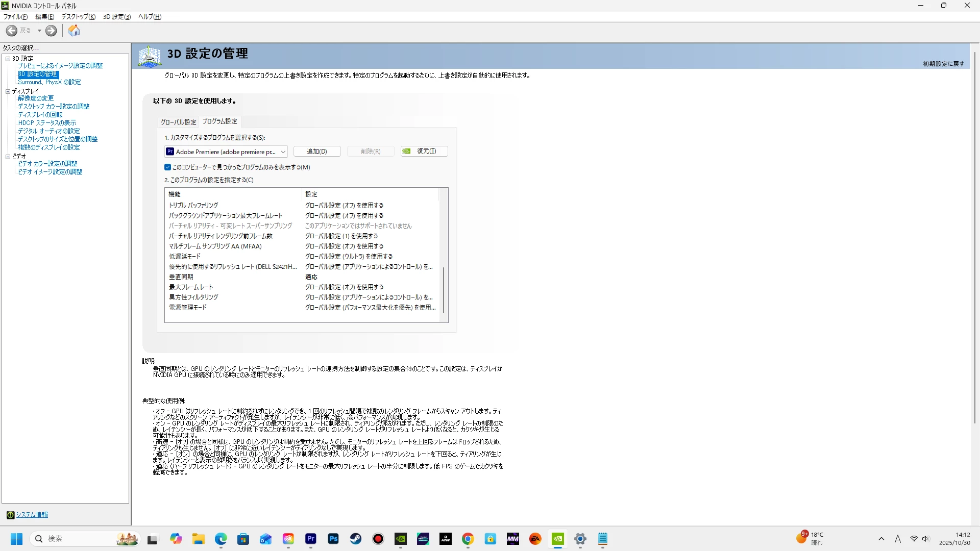Open Photoshop from the taskbar
The width and height of the screenshot is (980, 551).
(333, 539)
